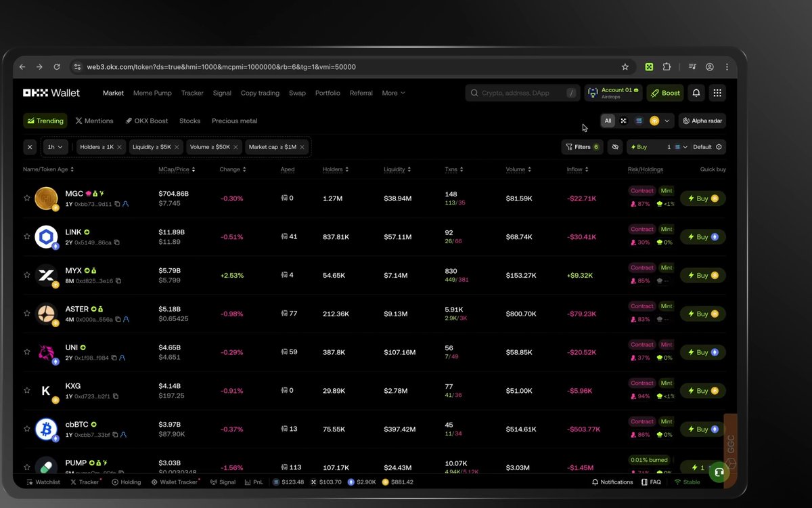The width and height of the screenshot is (812, 508).
Task: Star the KXG token as favorite
Action: pyautogui.click(x=27, y=391)
